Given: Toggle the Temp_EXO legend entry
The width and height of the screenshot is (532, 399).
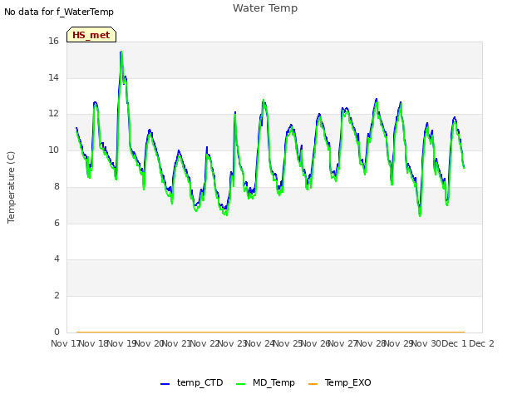Looking at the screenshot, I should [x=340, y=382].
